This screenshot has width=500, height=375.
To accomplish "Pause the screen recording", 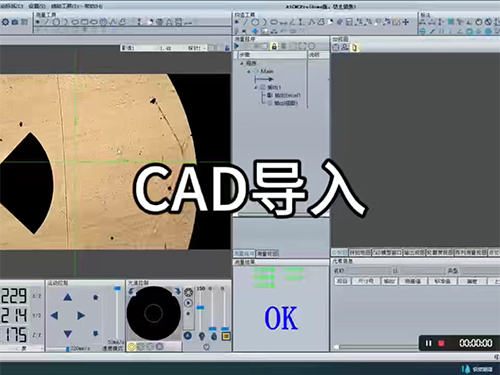I will coord(429,343).
